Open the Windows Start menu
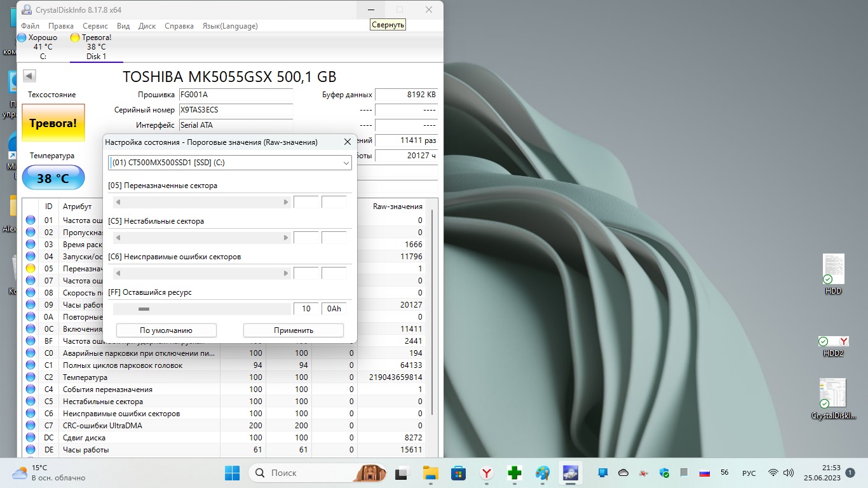Screen dimensions: 868x488 click(x=233, y=473)
